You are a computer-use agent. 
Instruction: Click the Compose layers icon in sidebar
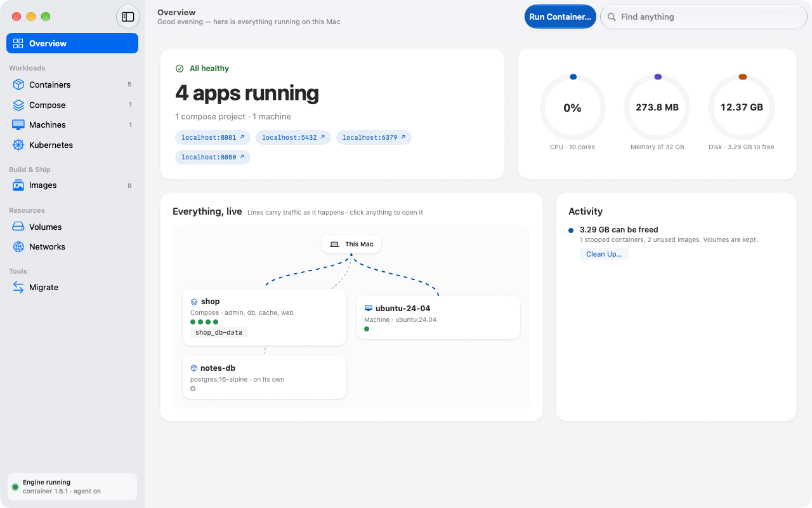[18, 105]
